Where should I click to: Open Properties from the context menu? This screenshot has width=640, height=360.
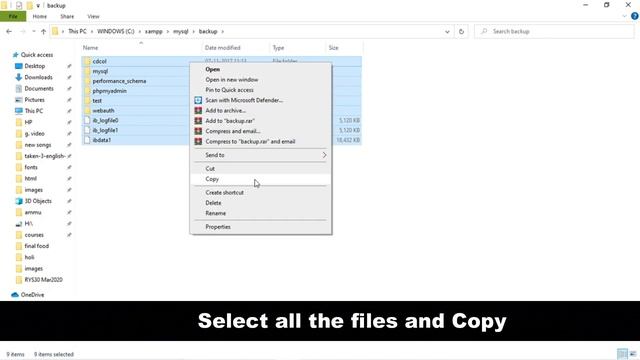coord(260,227)
